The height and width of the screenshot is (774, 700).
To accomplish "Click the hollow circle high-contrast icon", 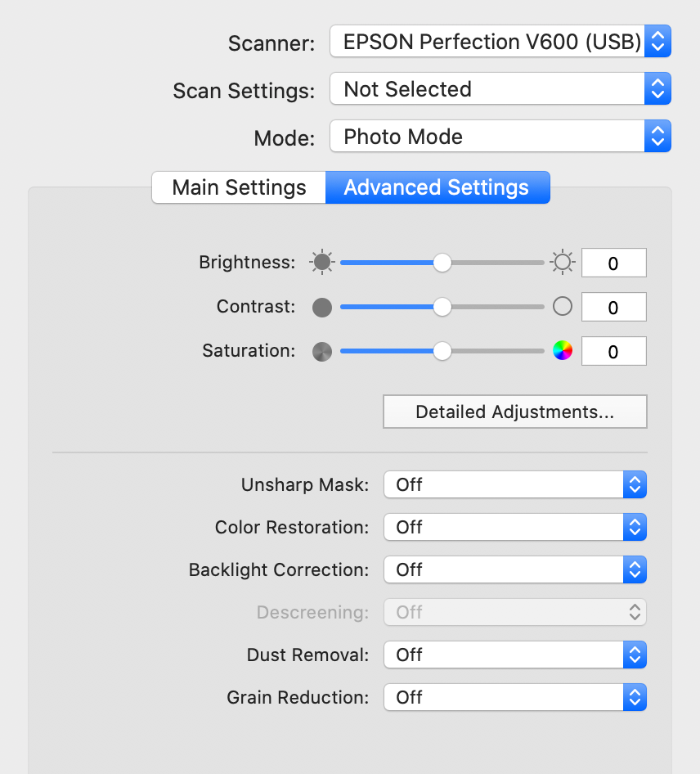I will [563, 307].
